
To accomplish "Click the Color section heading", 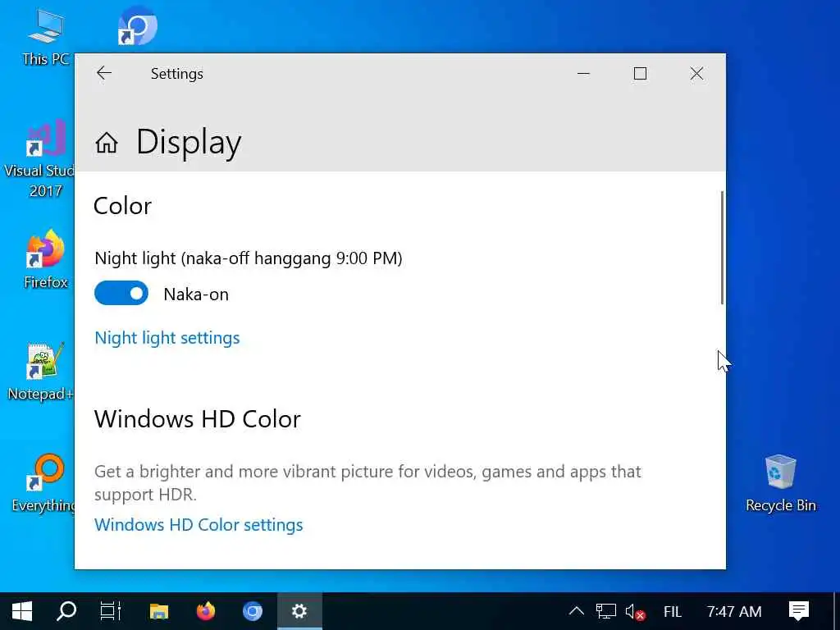I will tap(123, 206).
